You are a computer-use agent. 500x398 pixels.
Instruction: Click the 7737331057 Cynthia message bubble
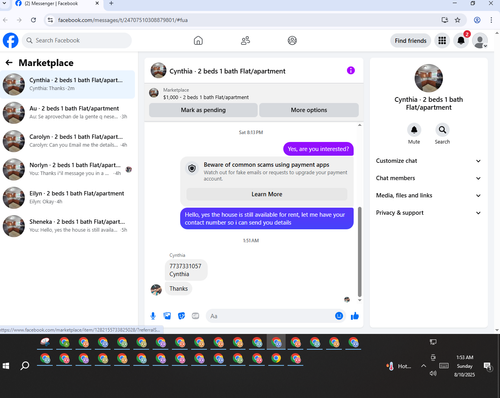[x=186, y=270]
